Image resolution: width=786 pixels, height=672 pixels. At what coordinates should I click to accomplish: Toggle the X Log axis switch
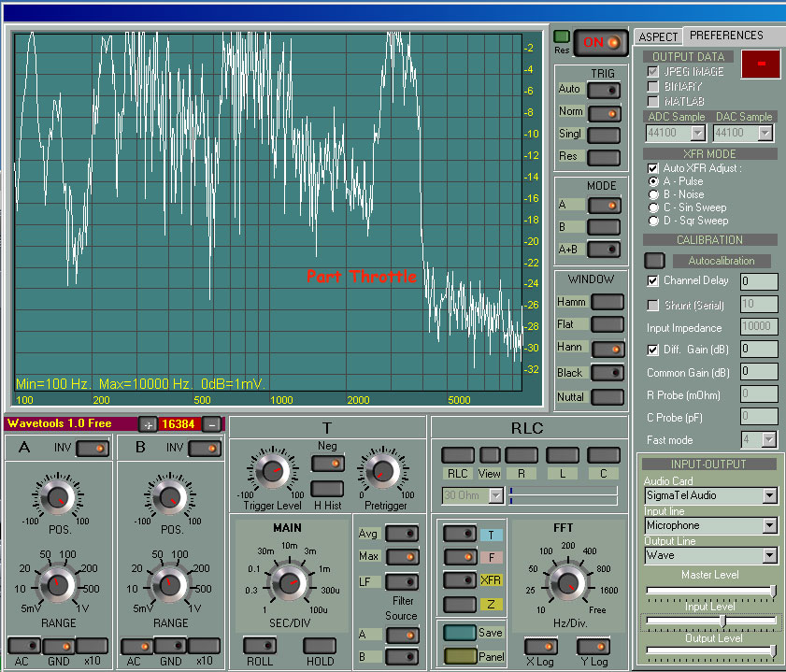(x=539, y=646)
